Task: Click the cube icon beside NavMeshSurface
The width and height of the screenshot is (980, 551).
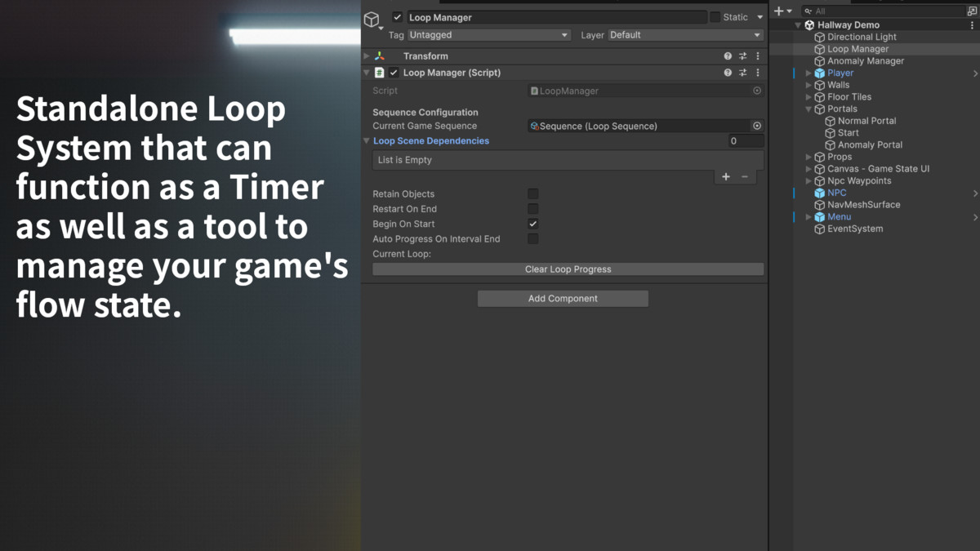Action: [x=820, y=205]
